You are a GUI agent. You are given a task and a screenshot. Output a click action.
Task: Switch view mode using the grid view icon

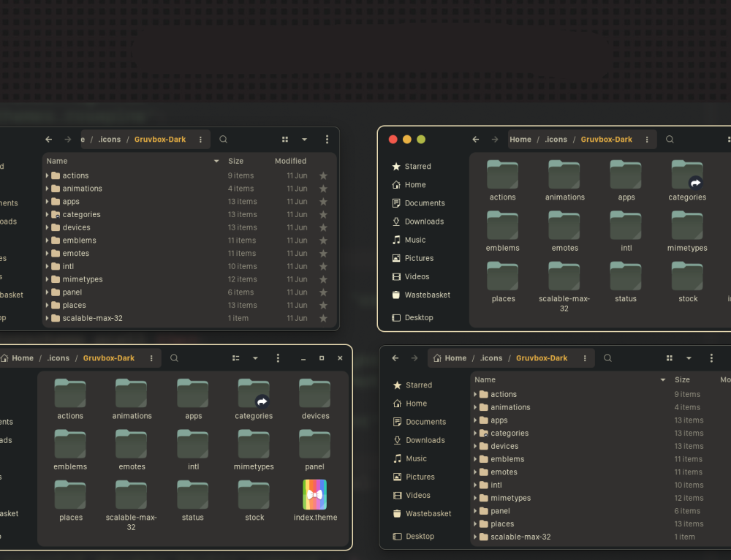click(x=284, y=139)
